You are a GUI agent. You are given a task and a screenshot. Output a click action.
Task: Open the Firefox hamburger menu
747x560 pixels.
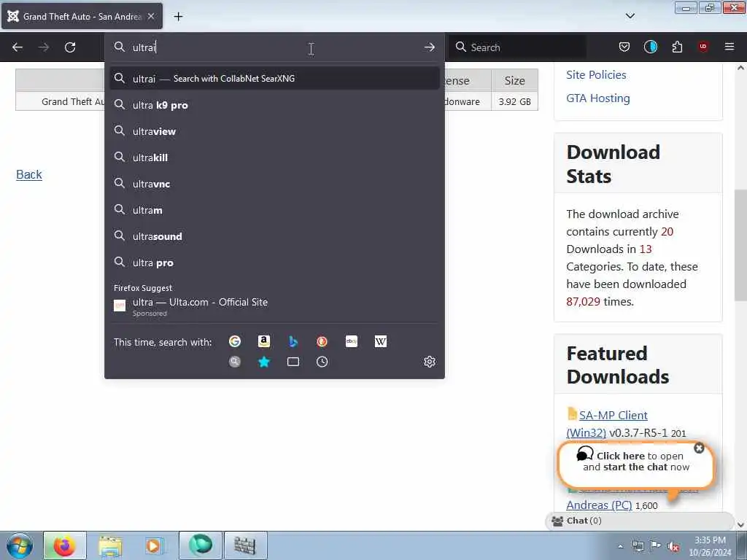tap(729, 47)
